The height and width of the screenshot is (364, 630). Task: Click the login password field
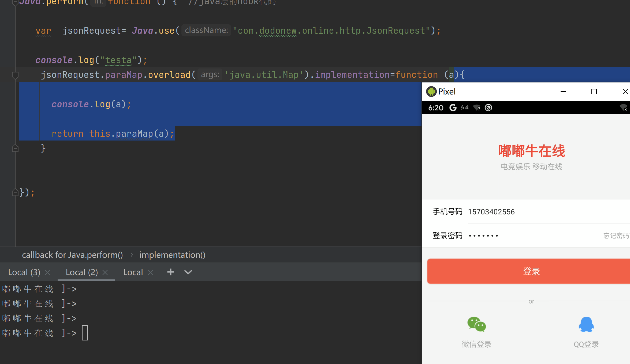tap(533, 236)
